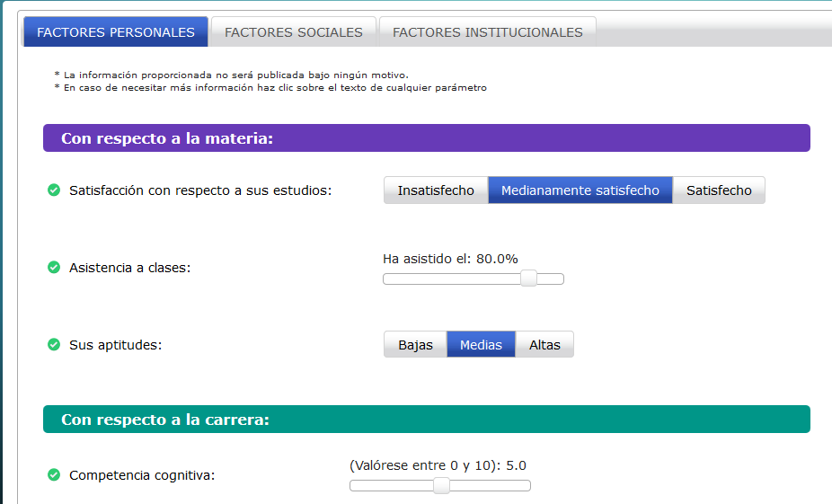Click the Con respecto a la carrera header
Image resolution: width=832 pixels, height=504 pixels.
click(427, 420)
